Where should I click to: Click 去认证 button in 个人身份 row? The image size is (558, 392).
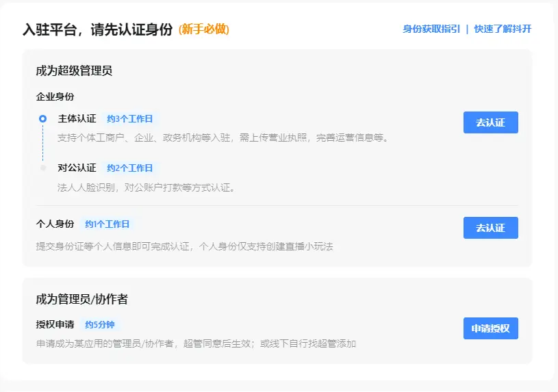pos(490,228)
